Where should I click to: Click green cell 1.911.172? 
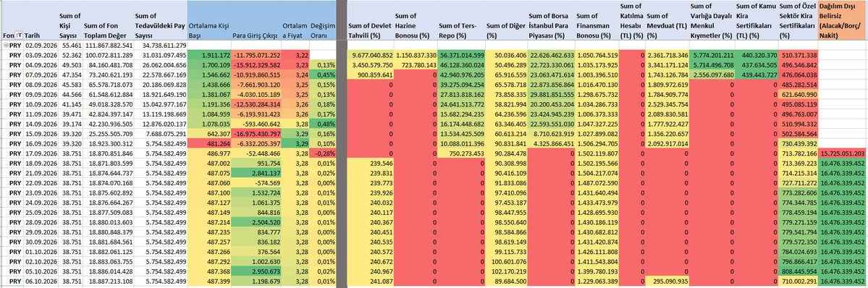click(210, 56)
